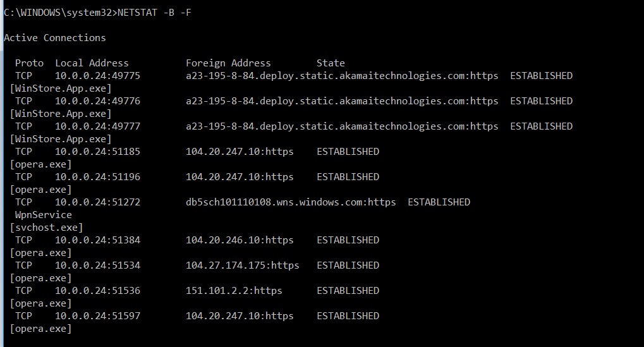This screenshot has height=347, width=644.
Task: Click foreign address 104.20.246.10:https
Action: point(240,240)
